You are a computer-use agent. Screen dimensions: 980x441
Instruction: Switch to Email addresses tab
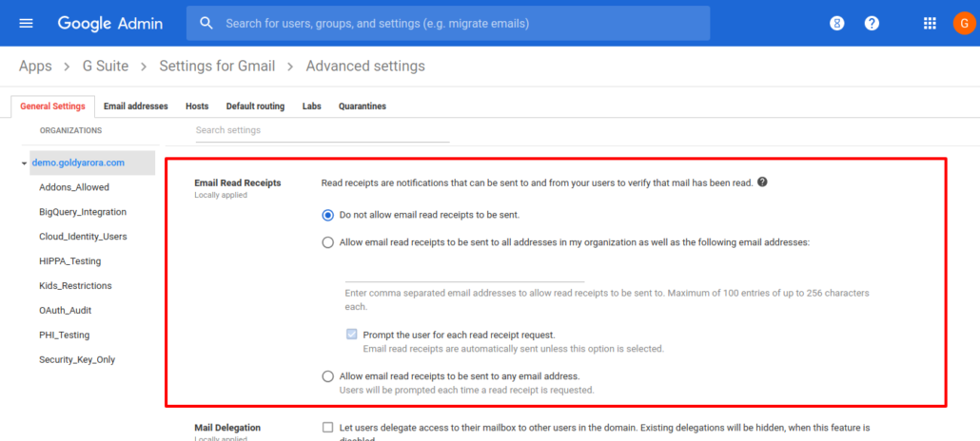click(136, 106)
